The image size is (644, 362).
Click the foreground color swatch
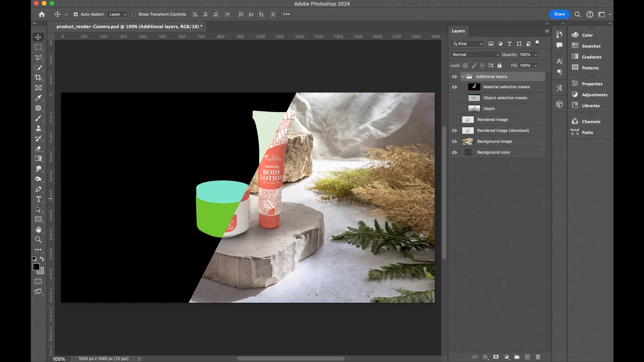click(36, 267)
